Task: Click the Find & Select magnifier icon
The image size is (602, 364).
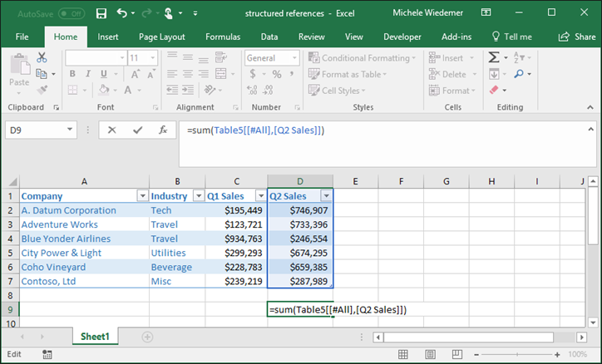Action: [x=519, y=74]
